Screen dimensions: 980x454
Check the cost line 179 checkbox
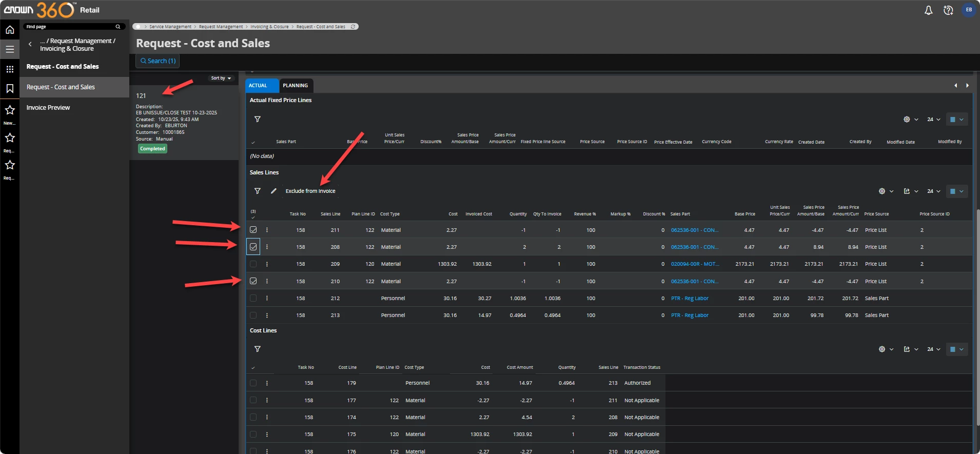[253, 383]
